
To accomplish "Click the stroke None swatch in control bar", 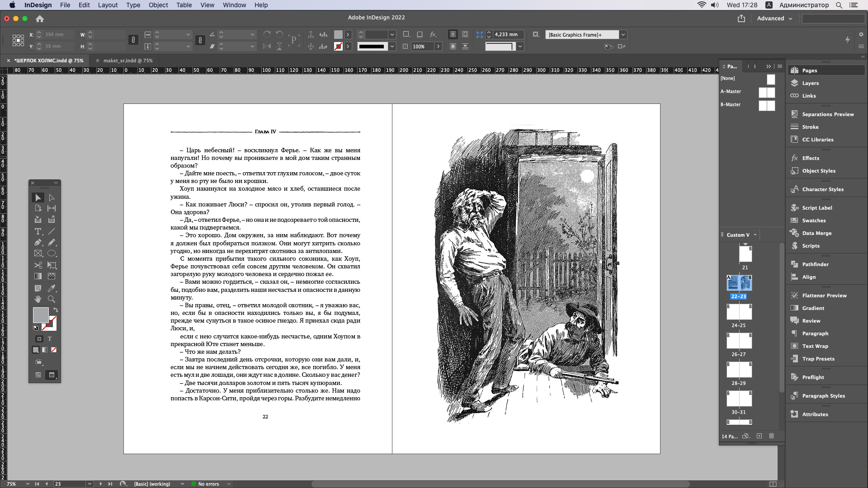I will point(338,46).
